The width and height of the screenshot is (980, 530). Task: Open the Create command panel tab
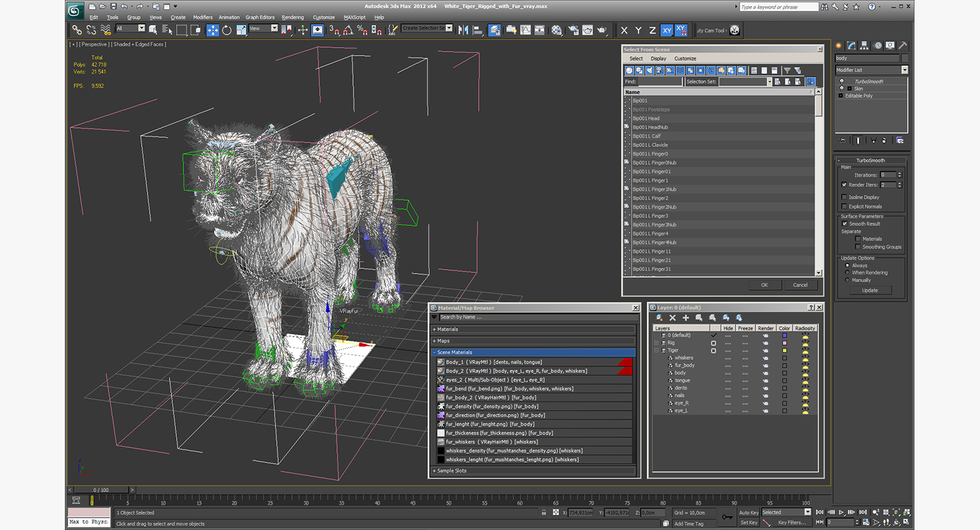coord(839,46)
